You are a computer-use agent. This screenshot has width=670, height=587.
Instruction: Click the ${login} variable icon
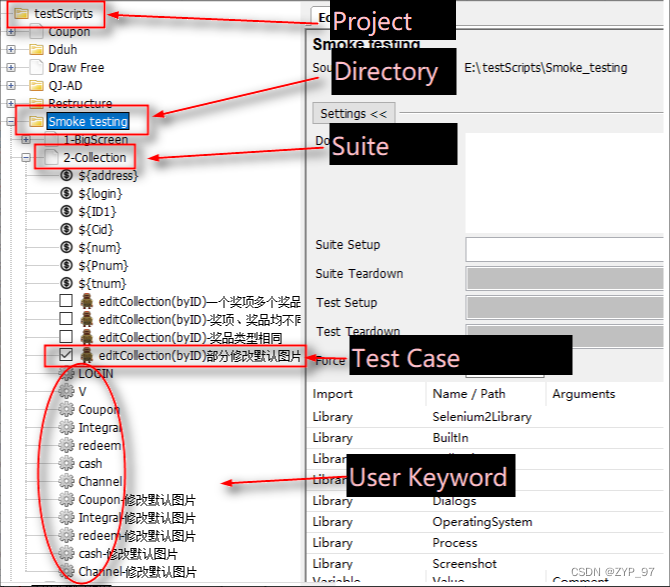tap(66, 193)
